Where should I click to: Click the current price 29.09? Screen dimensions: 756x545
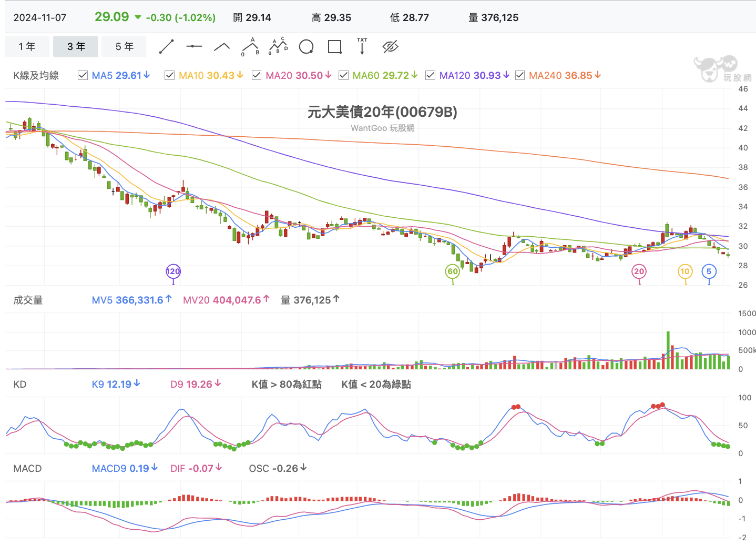[x=111, y=17]
